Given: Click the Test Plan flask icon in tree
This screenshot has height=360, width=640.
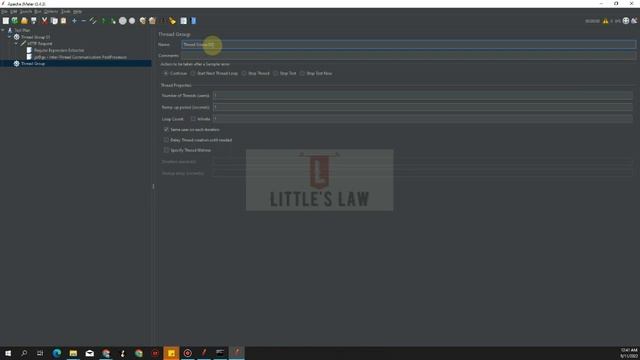Looking at the screenshot, I should [10, 30].
